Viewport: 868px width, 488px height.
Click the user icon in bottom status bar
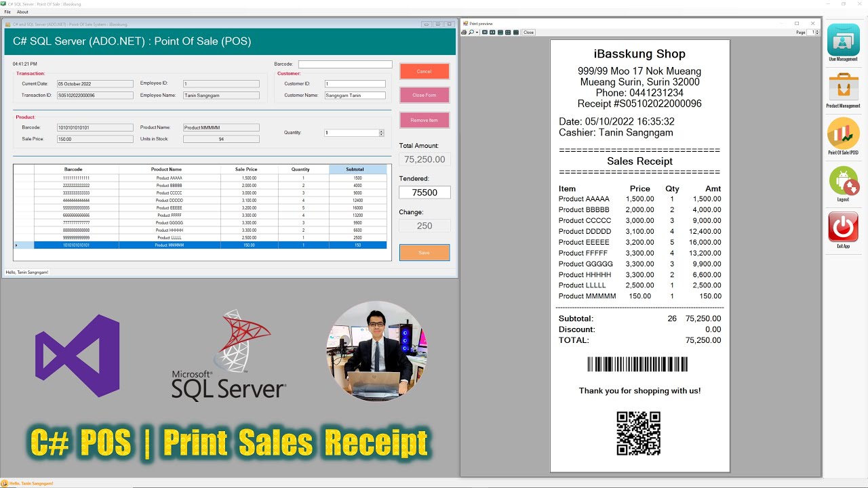pyautogui.click(x=4, y=483)
